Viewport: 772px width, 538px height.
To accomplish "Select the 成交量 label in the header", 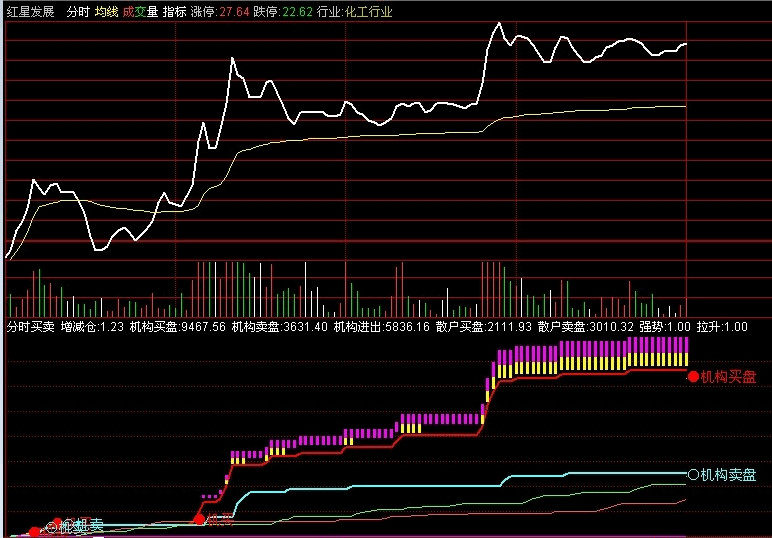I will 140,11.
